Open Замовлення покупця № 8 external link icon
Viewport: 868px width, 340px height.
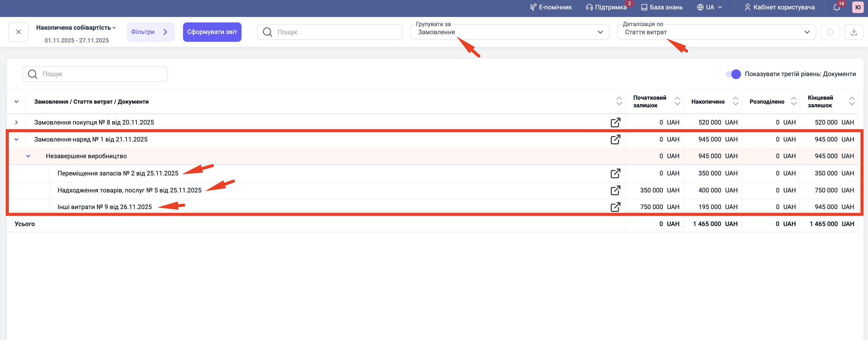pyautogui.click(x=615, y=122)
